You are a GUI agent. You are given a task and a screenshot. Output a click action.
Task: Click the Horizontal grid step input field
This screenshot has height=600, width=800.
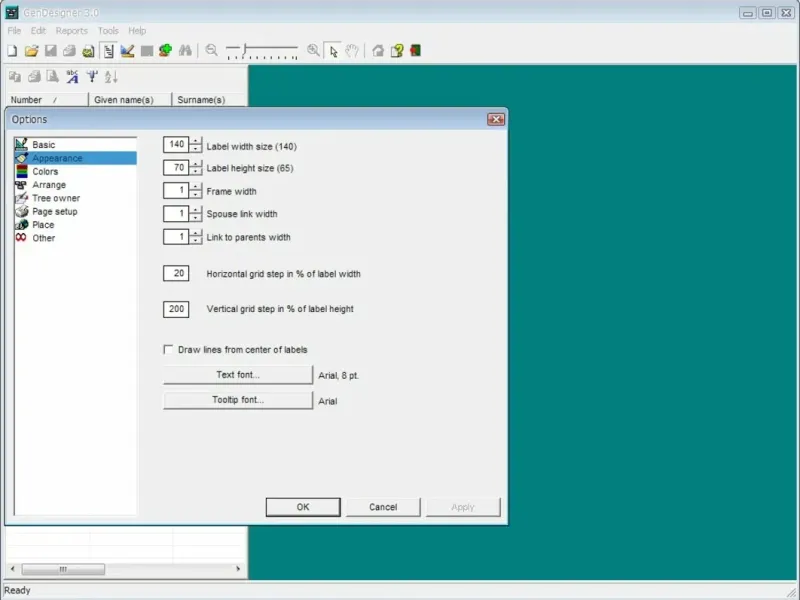click(176, 274)
